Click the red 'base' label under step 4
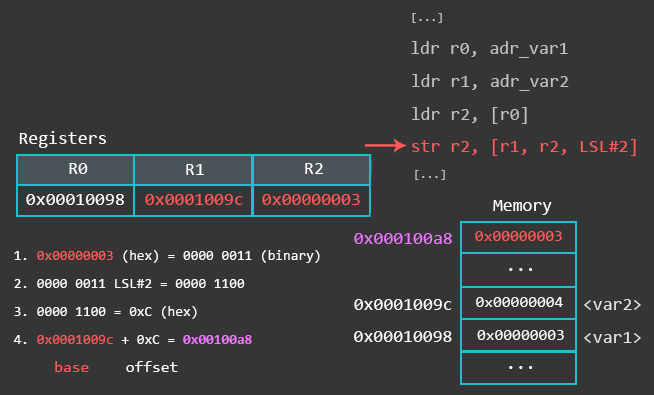The image size is (654, 395). [72, 367]
